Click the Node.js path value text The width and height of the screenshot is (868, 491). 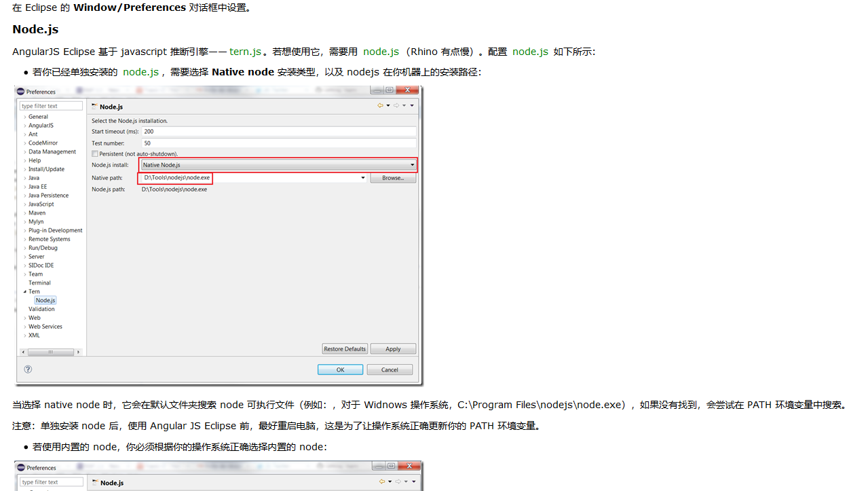pos(174,189)
